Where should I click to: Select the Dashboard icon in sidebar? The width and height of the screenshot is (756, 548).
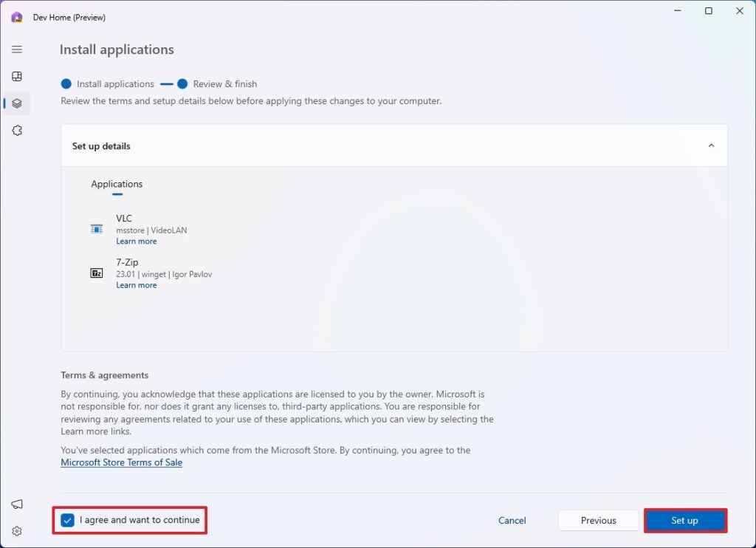(16, 76)
